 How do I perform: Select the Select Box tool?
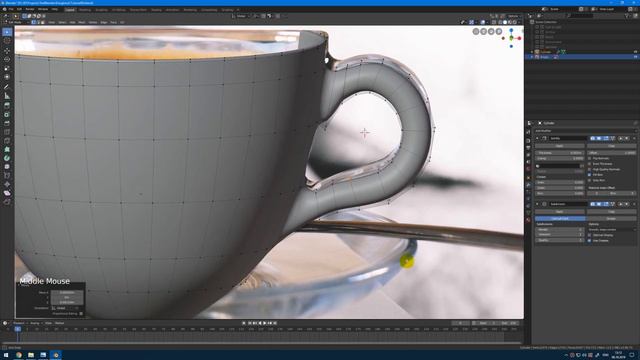7,32
